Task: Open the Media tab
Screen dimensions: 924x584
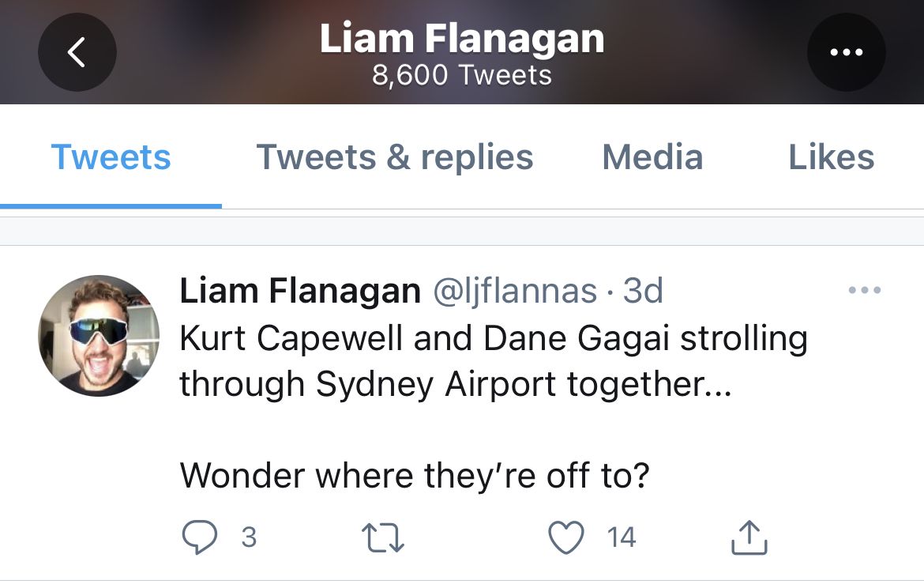Action: coord(652,157)
